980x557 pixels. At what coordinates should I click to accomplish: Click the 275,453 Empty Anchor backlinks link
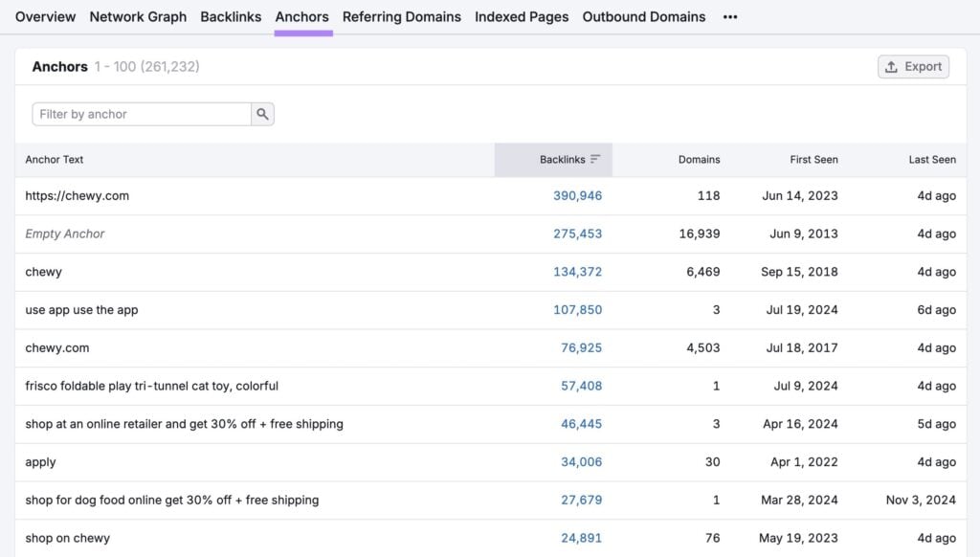(577, 234)
